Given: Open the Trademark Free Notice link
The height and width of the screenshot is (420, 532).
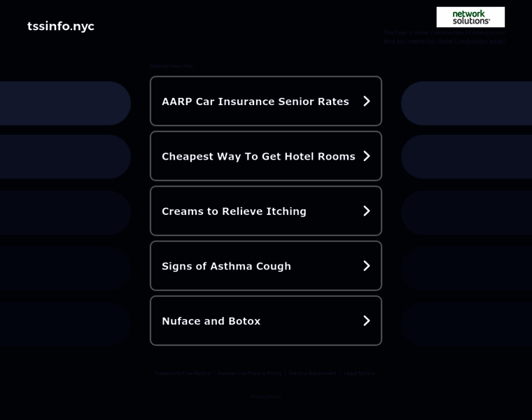Looking at the screenshot, I should click(x=183, y=373).
